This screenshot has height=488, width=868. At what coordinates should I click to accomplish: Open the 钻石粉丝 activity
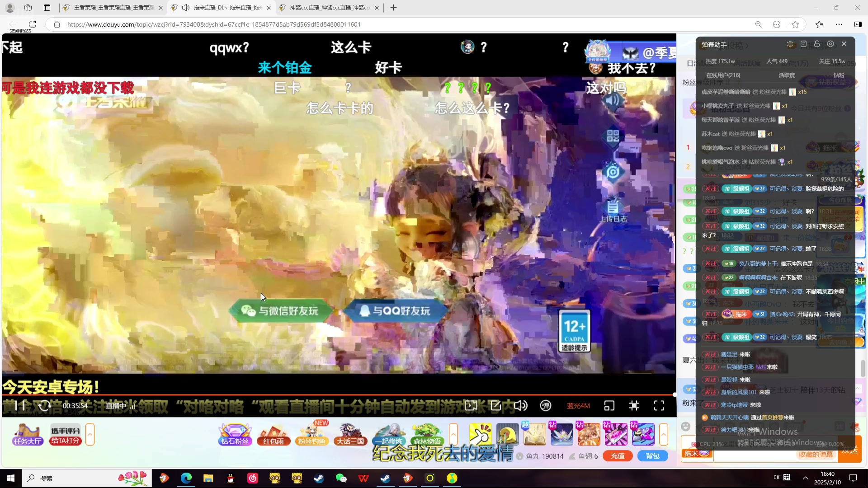[235, 434]
